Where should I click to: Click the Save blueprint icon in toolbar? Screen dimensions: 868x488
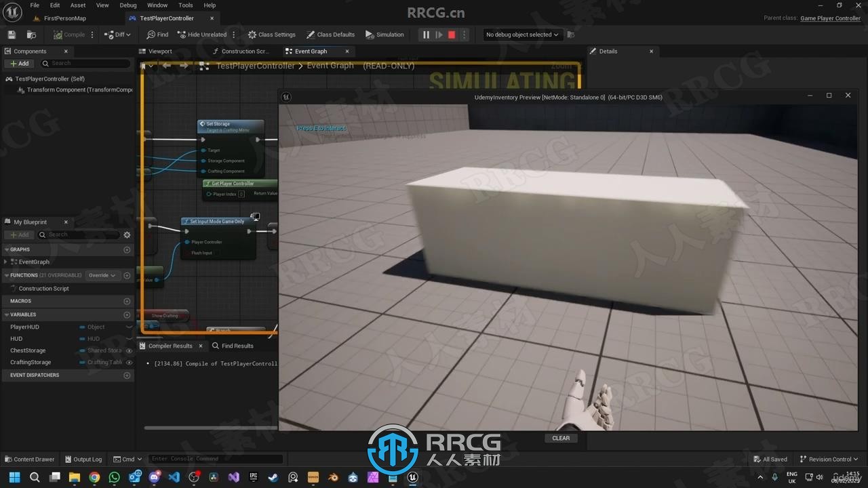(x=12, y=35)
